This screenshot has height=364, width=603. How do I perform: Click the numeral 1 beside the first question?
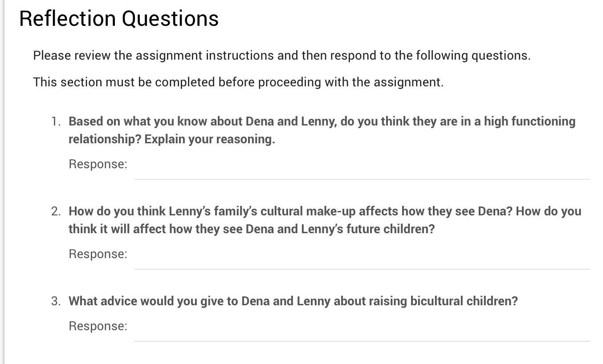[x=55, y=121]
